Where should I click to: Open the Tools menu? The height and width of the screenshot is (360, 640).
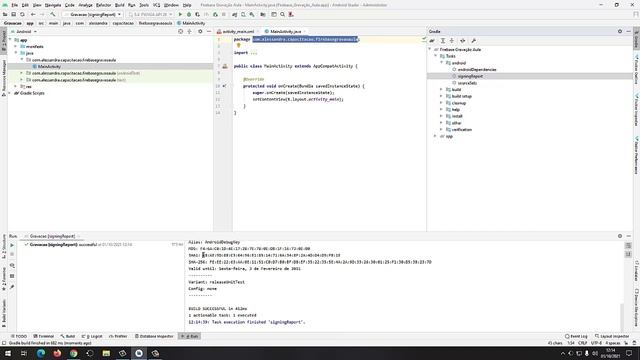point(144,5)
